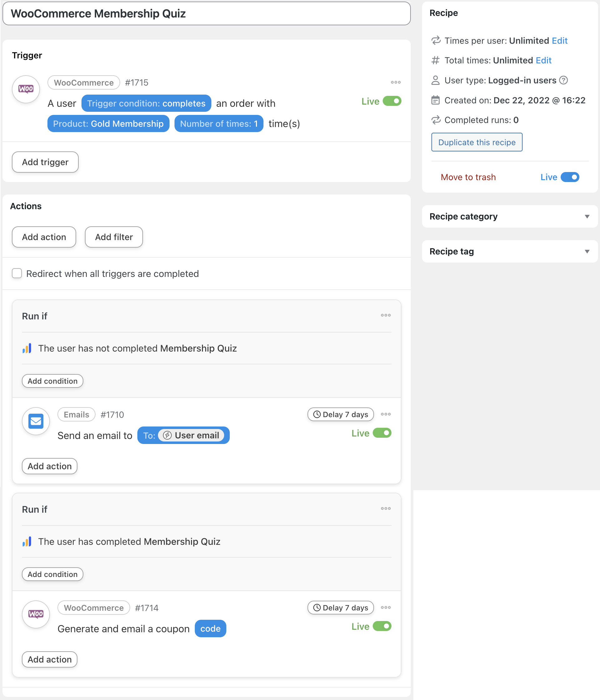This screenshot has width=600, height=700.
Task: Expand the Recipe category panel
Action: click(x=510, y=216)
